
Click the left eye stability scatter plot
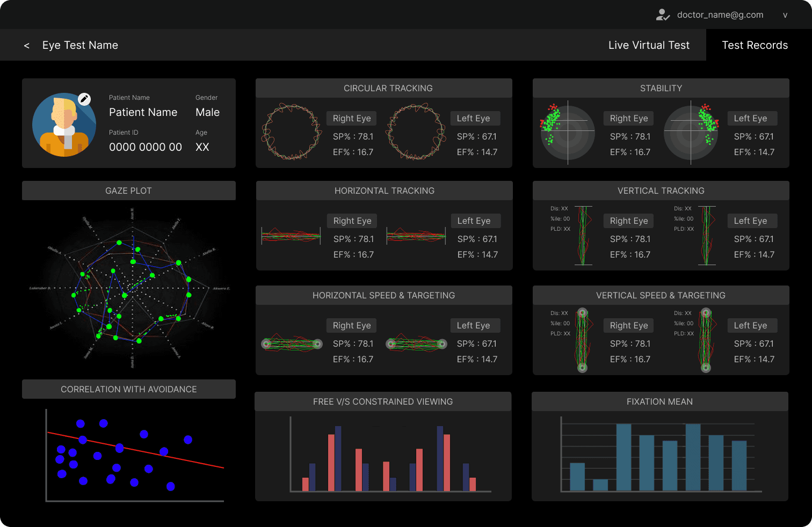(691, 133)
